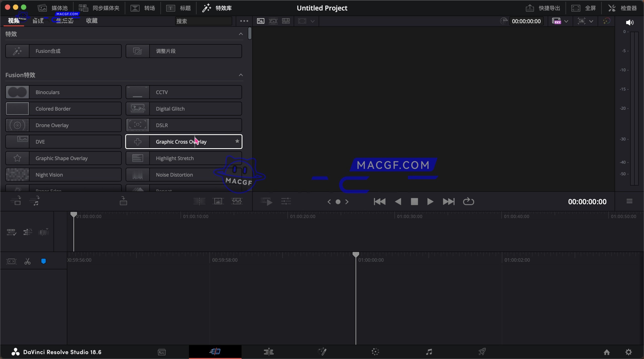
Task: Open the Fusion page
Action: [322, 352]
